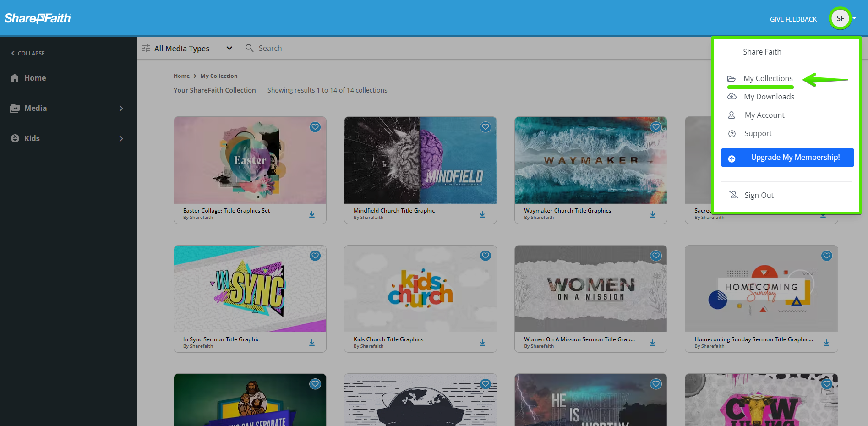Download Easter Collage Title Graphics Set
The image size is (868, 426).
[312, 214]
